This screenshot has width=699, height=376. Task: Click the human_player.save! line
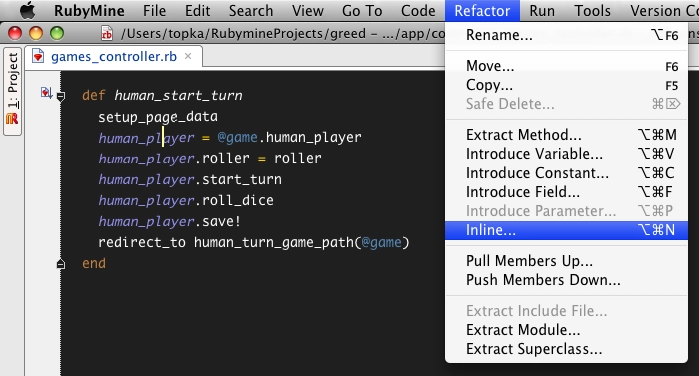169,221
